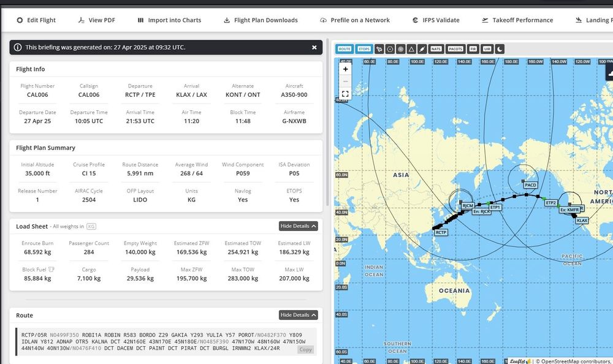The image size is (613, 364).
Task: Enable the NATS tracks overlay
Action: click(436, 48)
